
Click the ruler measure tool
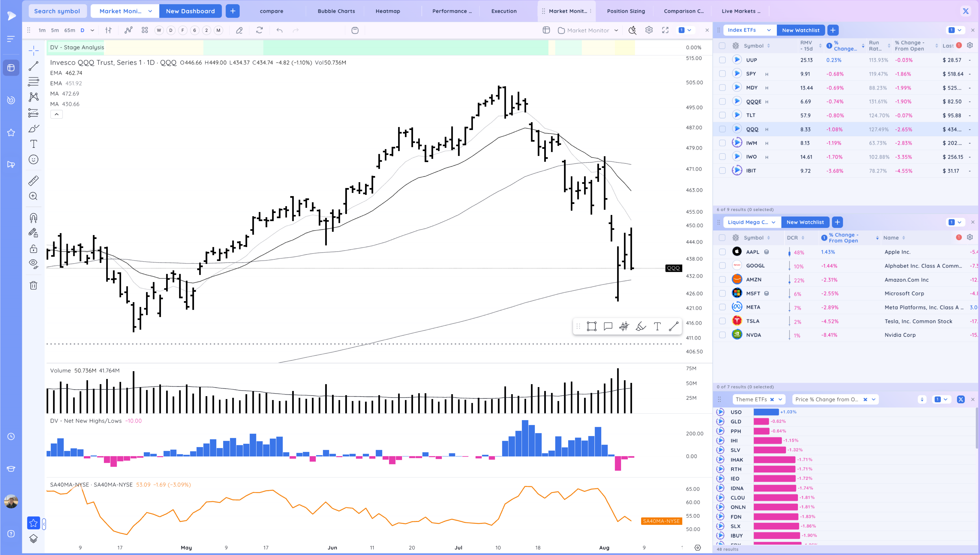[34, 180]
